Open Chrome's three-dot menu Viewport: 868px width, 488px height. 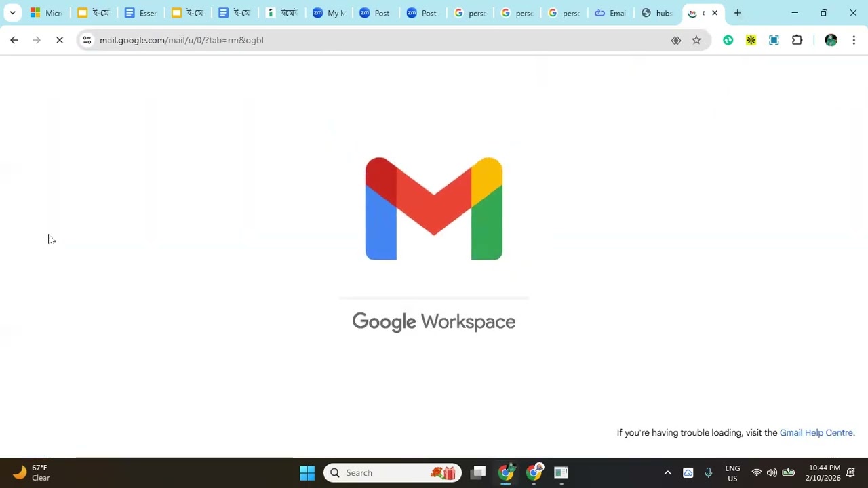tap(854, 40)
